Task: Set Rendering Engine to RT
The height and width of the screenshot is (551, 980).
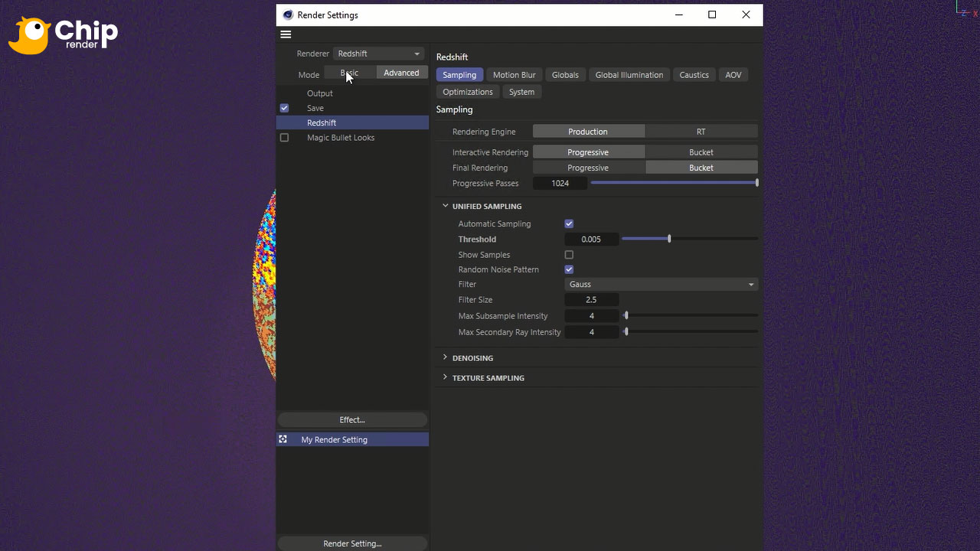Action: click(701, 132)
